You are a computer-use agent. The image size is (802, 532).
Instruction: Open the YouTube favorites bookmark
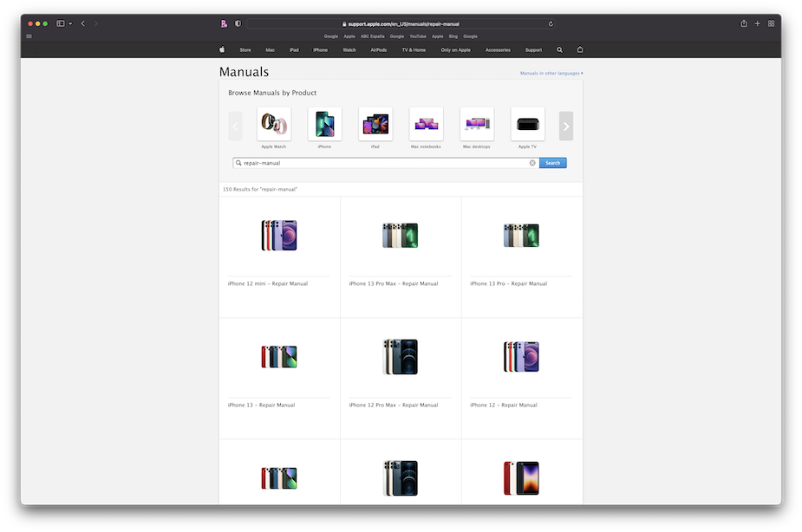pyautogui.click(x=417, y=36)
